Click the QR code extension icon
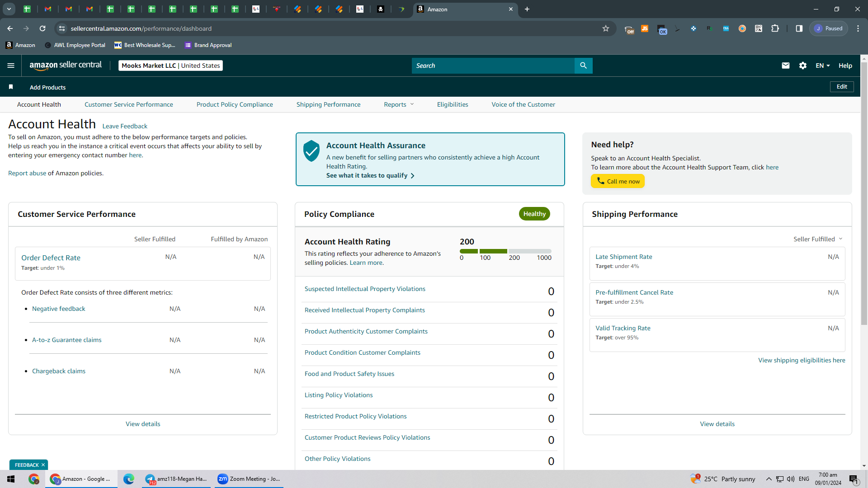This screenshot has height=488, width=868. pyautogui.click(x=759, y=28)
